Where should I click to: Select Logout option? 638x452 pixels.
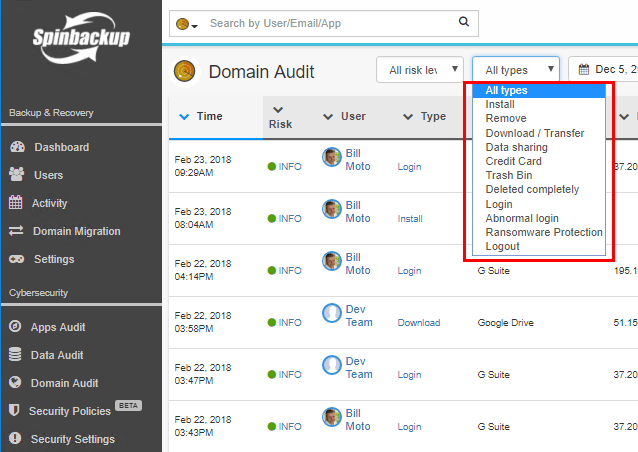(539, 247)
